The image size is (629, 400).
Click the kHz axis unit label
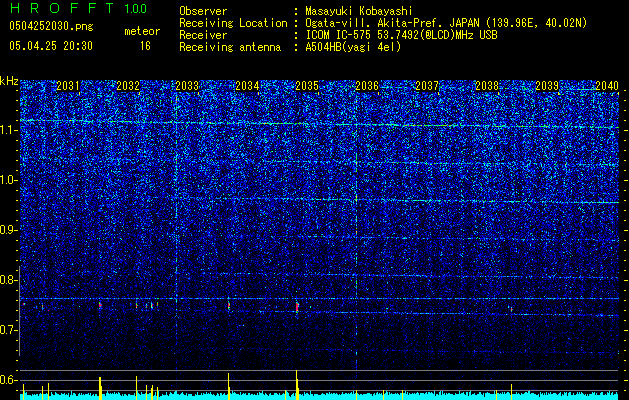[9, 81]
